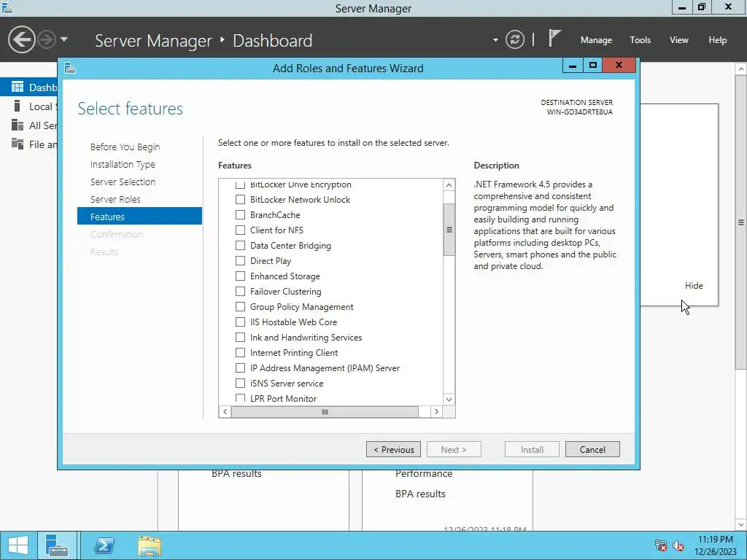Open the Tools menu
The height and width of the screenshot is (560, 747).
(640, 40)
